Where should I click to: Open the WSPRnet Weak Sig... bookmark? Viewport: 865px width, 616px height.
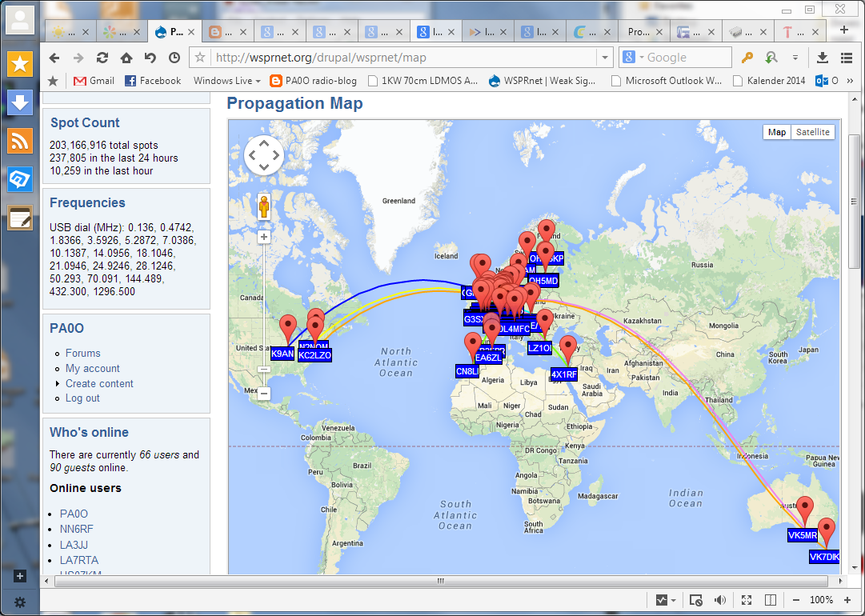pos(543,81)
